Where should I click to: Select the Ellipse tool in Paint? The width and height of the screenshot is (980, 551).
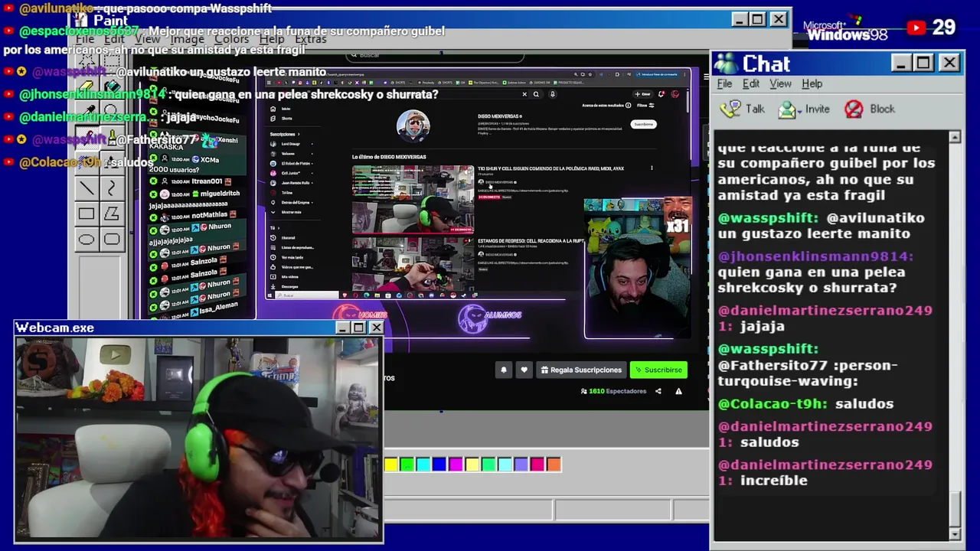[87, 240]
